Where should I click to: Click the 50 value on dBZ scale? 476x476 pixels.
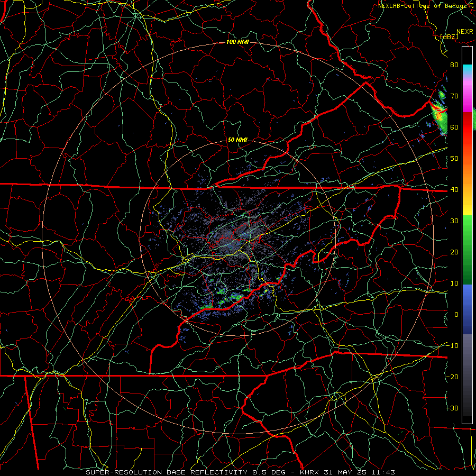coord(454,159)
